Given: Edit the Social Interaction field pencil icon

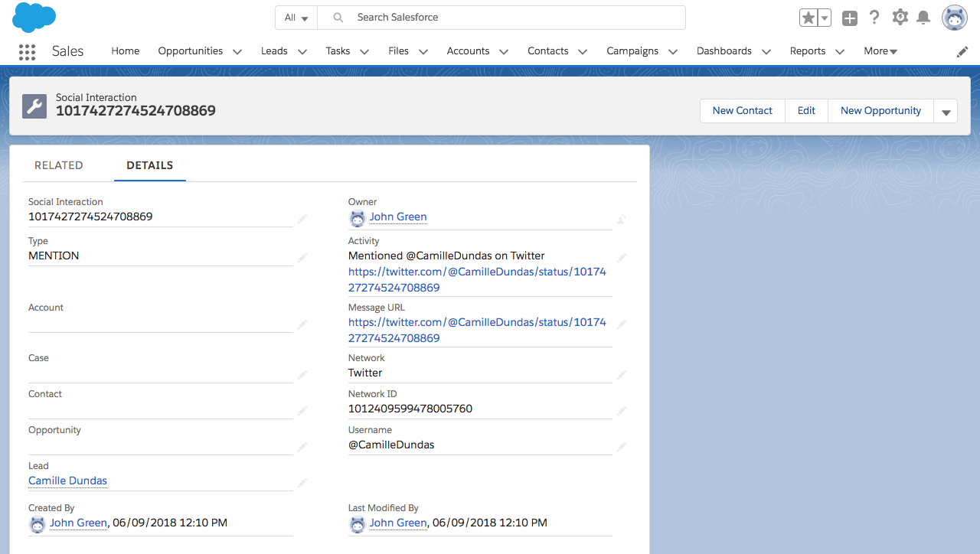Looking at the screenshot, I should point(302,219).
